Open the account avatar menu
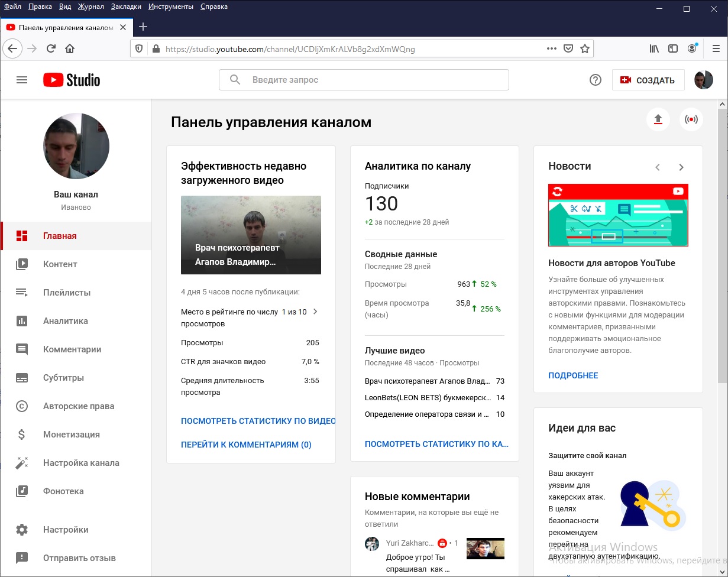The height and width of the screenshot is (577, 728). [704, 80]
